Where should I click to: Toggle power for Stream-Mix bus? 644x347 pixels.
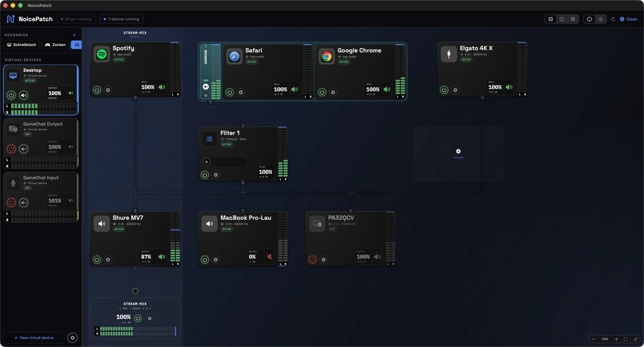pyautogui.click(x=138, y=318)
